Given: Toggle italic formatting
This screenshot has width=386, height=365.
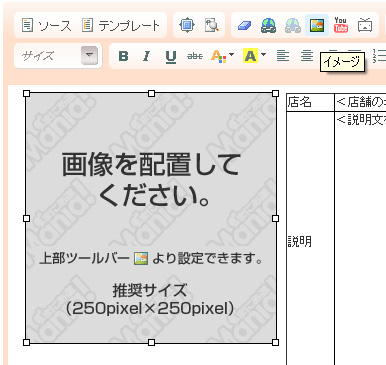Looking at the screenshot, I should point(146,56).
